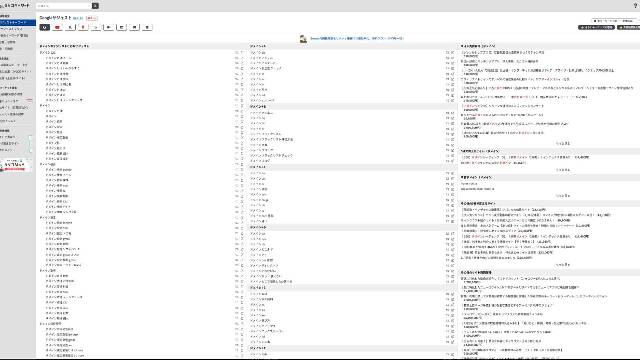Screen dimensions: 640x360
Task: Click the dark magnifier search button in header
Action: point(95,6)
